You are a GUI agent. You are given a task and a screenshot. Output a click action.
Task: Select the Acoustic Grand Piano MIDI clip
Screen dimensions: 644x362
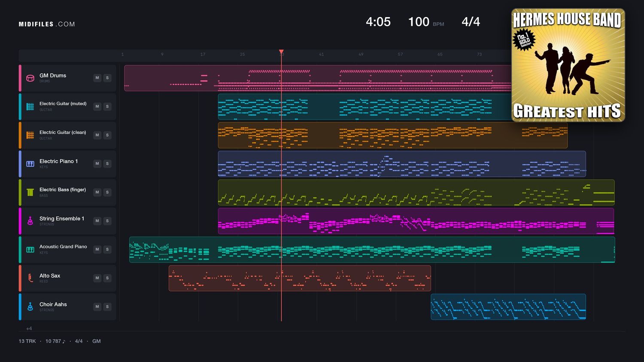pyautogui.click(x=372, y=250)
